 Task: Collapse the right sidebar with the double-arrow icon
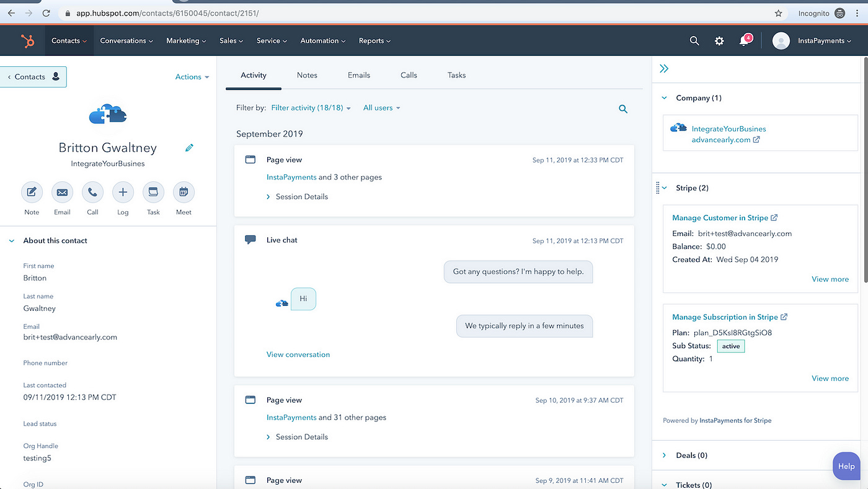(664, 69)
